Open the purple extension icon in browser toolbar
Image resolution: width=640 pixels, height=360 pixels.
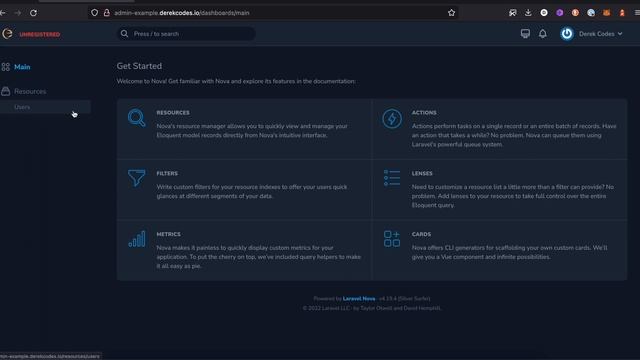point(560,13)
